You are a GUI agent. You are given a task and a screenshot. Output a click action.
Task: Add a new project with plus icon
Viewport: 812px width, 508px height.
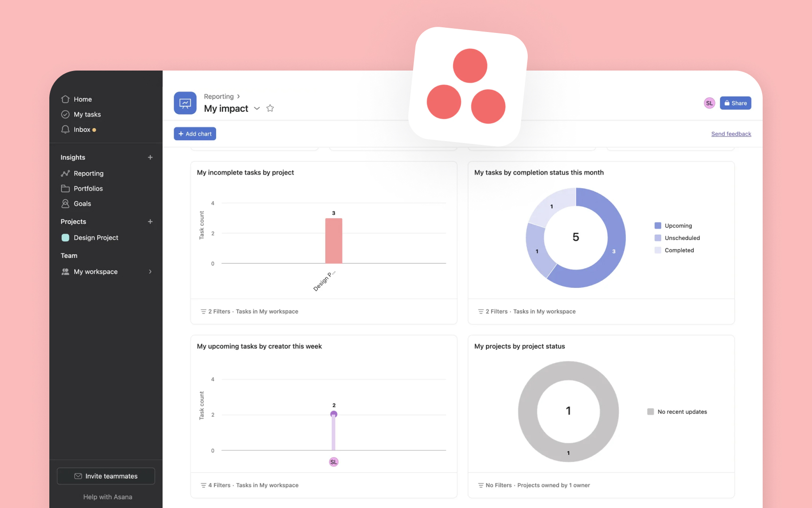pos(150,222)
